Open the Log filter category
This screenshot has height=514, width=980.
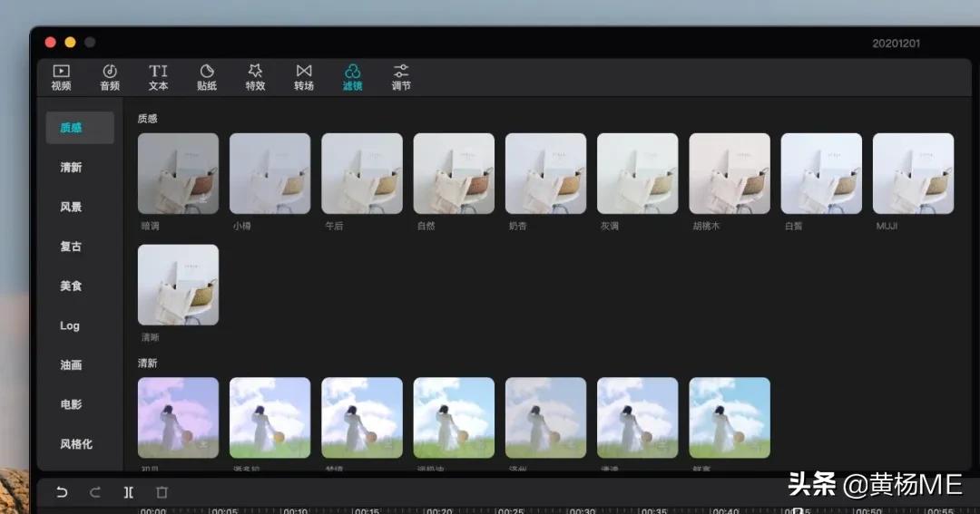click(69, 325)
